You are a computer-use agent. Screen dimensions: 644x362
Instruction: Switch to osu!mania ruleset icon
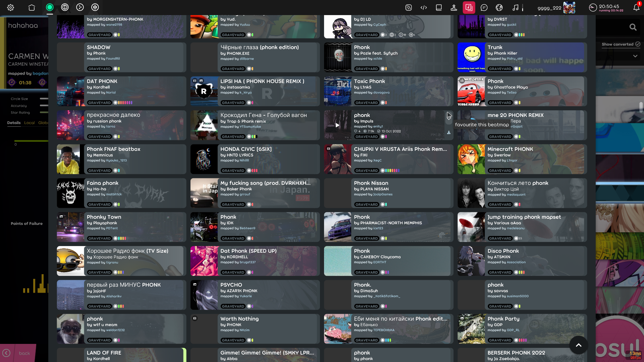[95, 7]
